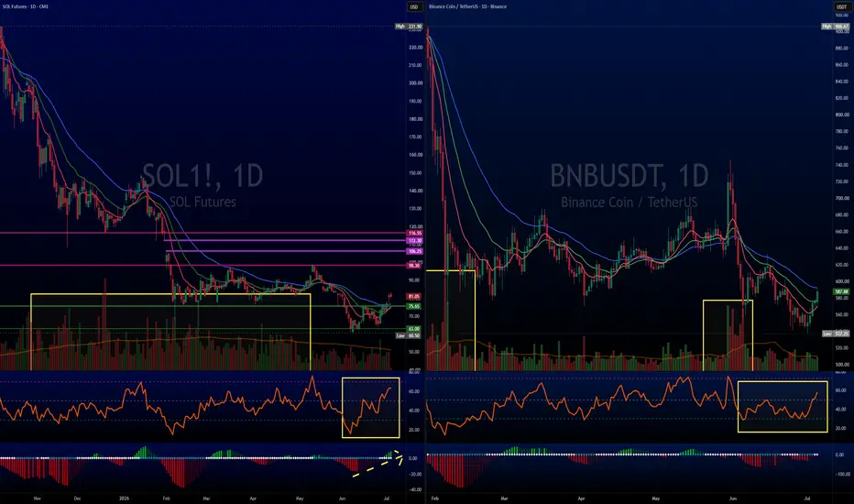Select the 75.65 green price line label
The image size is (854, 504).
(414, 306)
